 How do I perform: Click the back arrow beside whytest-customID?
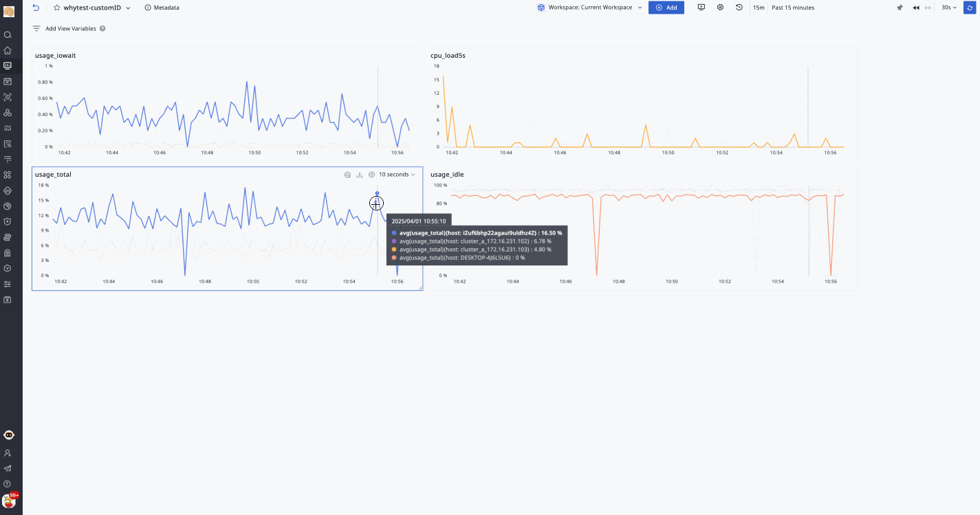36,8
